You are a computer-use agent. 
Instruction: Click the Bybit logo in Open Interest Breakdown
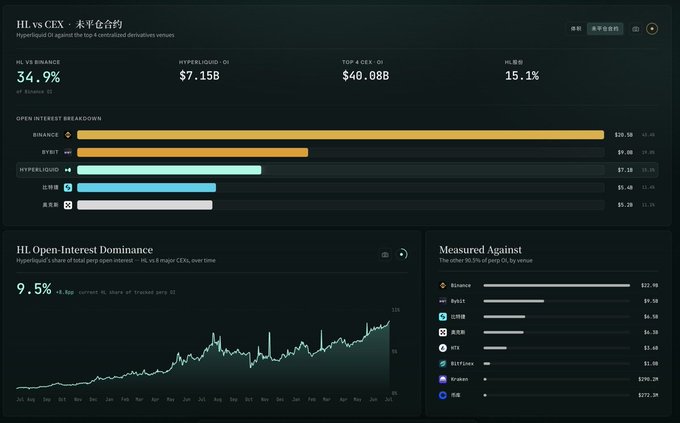click(68, 152)
